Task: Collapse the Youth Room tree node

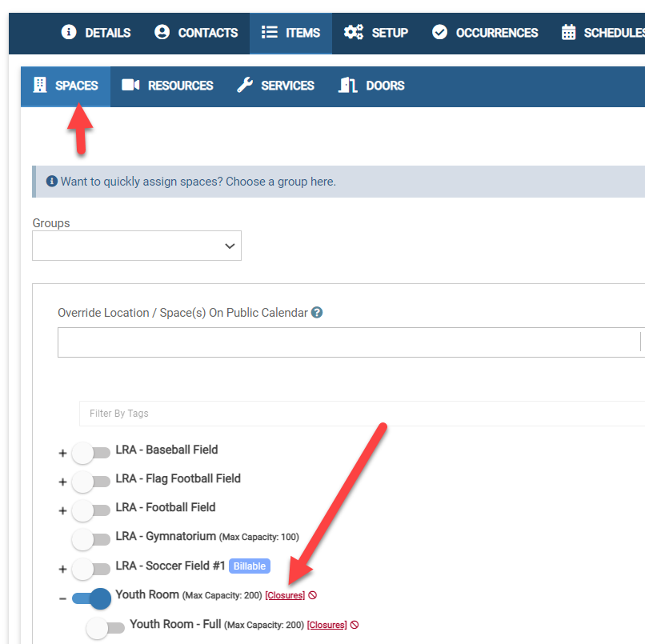Action: (x=62, y=598)
